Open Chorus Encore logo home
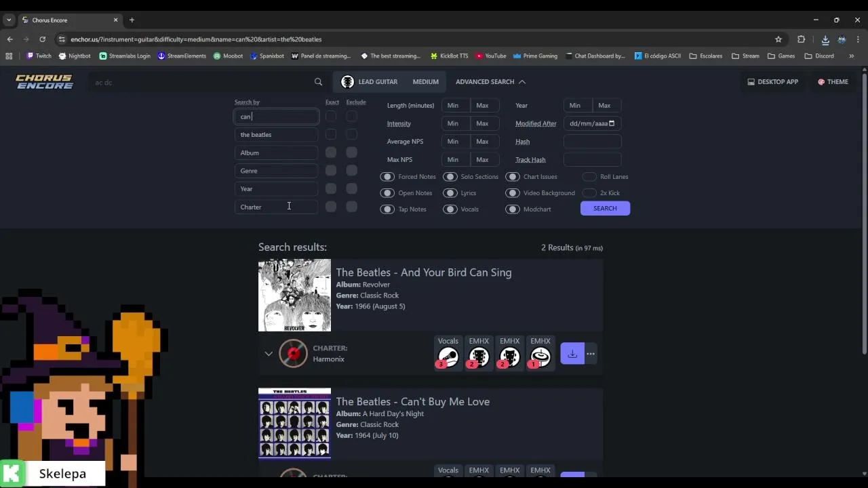This screenshot has height=488, width=868. point(44,82)
